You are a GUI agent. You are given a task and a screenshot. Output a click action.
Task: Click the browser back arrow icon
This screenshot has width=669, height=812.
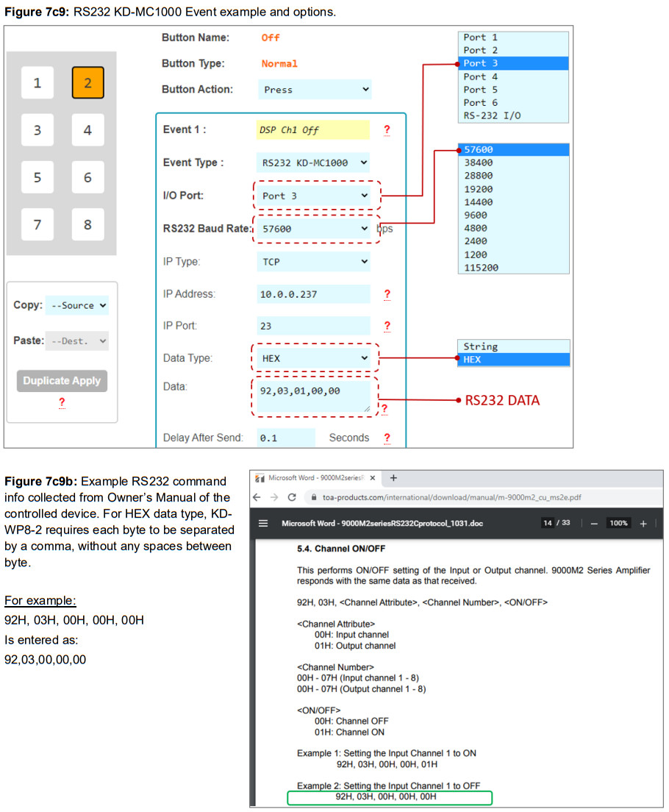point(257,497)
